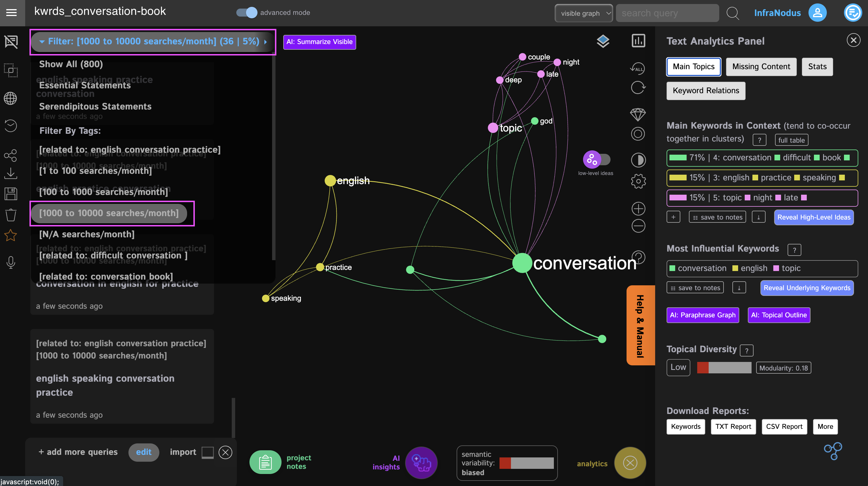Click the AI insights brain icon
Image resolution: width=868 pixels, height=486 pixels.
(421, 463)
